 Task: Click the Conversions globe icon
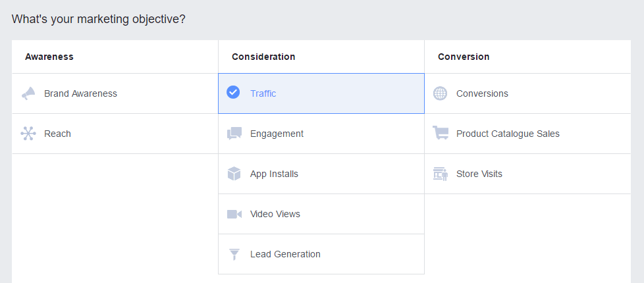[x=441, y=93]
